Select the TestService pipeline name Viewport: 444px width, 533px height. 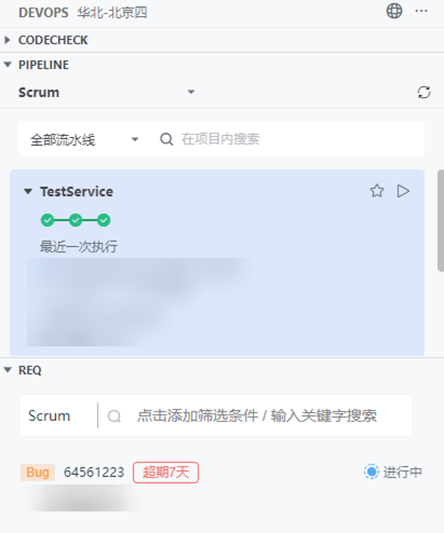click(x=76, y=191)
